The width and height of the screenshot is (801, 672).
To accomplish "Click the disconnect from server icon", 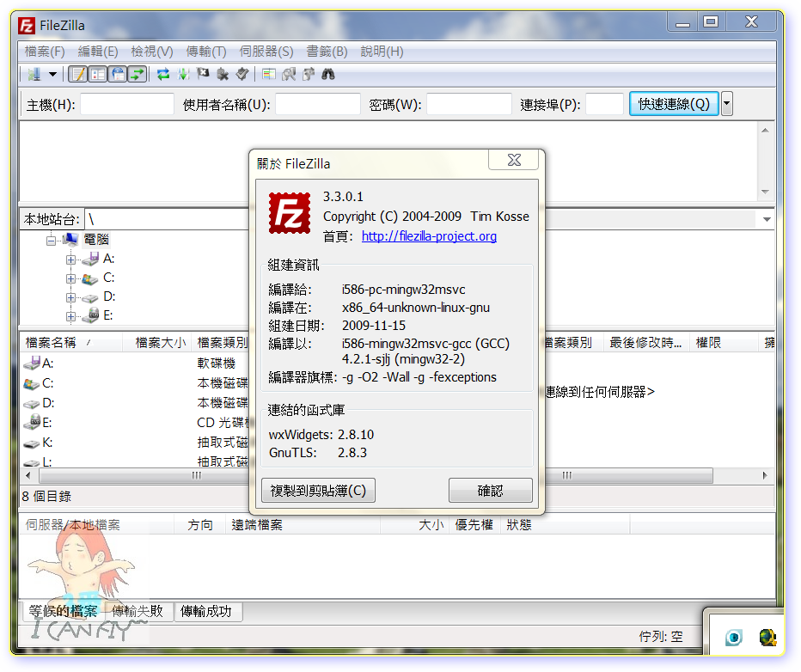I will click(223, 75).
